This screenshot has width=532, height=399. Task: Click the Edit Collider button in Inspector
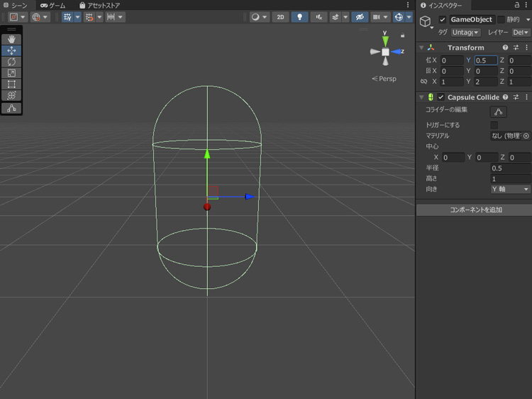(x=498, y=111)
